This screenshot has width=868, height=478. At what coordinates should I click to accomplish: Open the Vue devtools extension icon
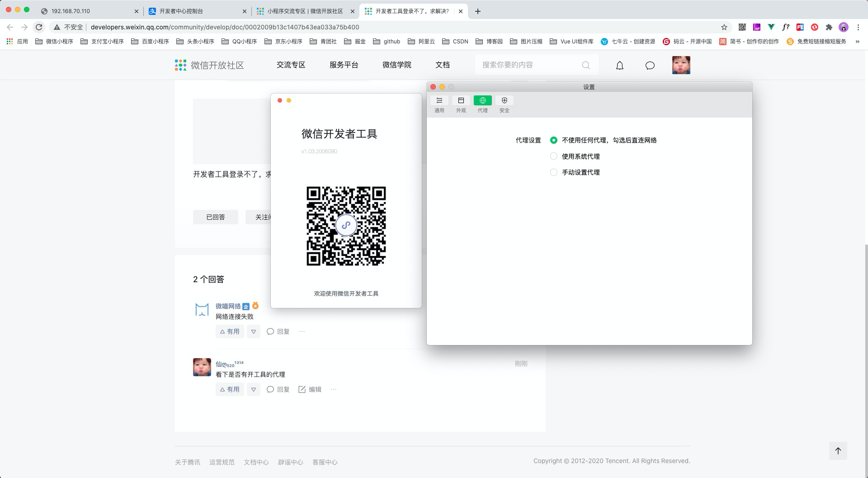(x=771, y=27)
